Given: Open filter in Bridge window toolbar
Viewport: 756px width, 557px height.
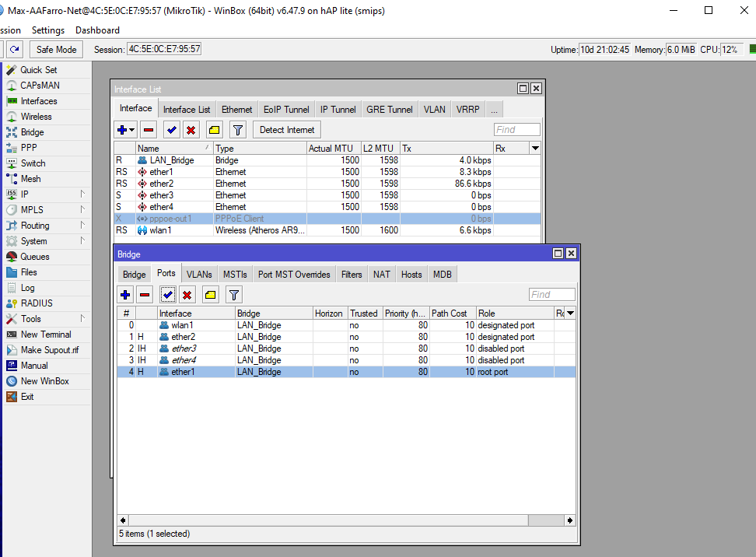Looking at the screenshot, I should (x=234, y=295).
